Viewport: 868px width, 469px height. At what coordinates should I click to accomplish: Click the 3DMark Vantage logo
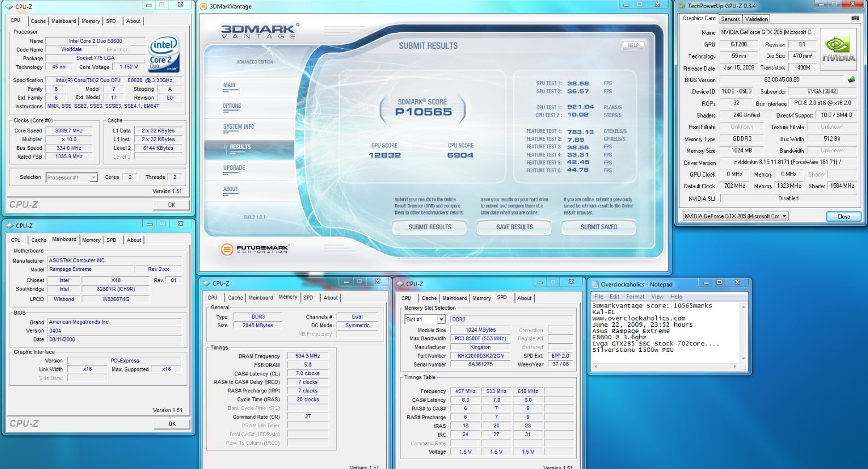click(x=260, y=31)
